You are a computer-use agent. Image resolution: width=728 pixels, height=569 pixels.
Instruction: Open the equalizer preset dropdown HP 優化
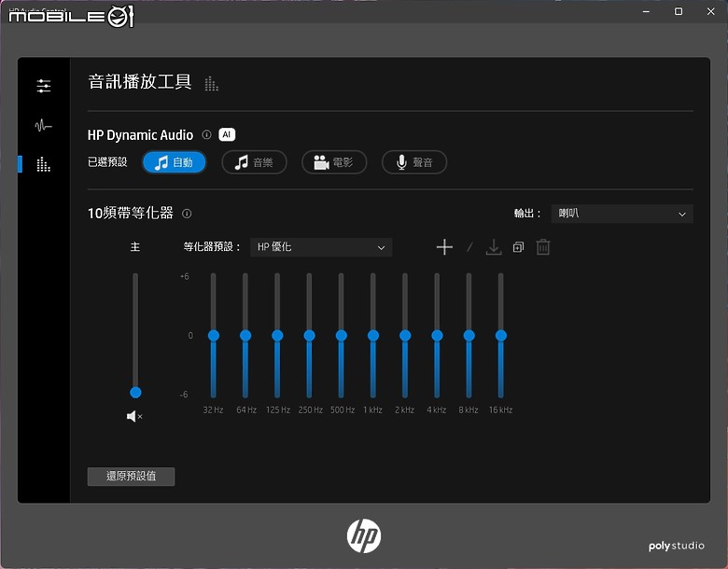pos(321,247)
